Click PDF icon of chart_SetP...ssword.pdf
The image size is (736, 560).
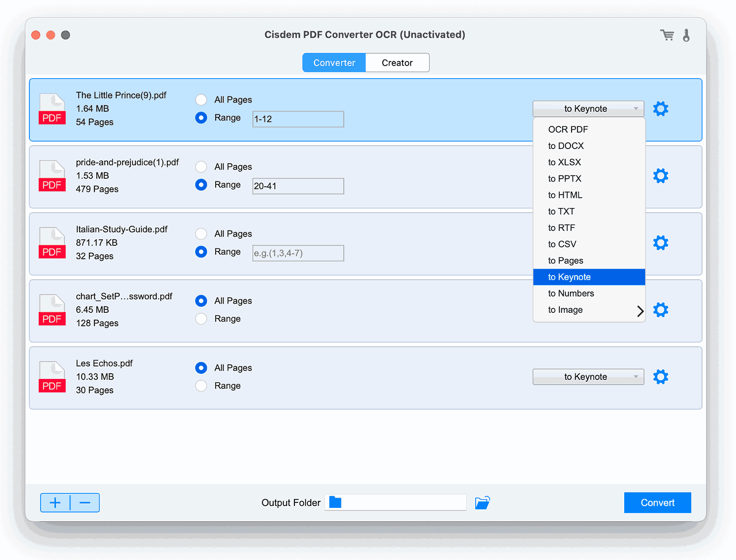(52, 310)
